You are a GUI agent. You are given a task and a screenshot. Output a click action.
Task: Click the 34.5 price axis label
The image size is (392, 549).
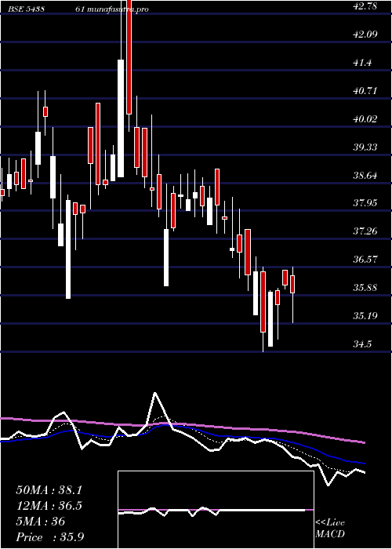[362, 344]
